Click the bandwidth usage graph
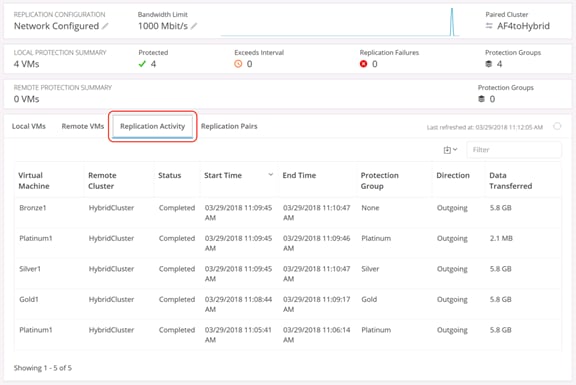The height and width of the screenshot is (385, 576). 340,23
